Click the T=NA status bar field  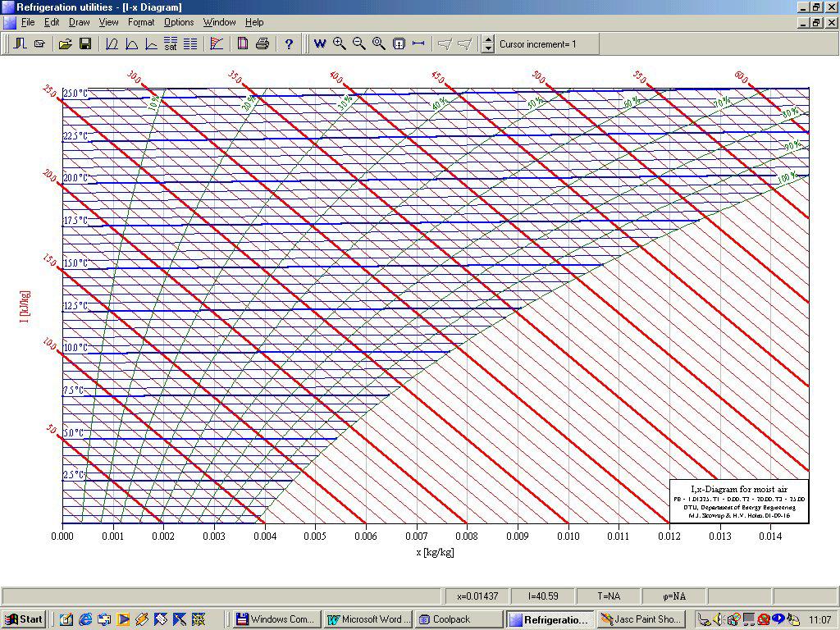pyautogui.click(x=609, y=596)
